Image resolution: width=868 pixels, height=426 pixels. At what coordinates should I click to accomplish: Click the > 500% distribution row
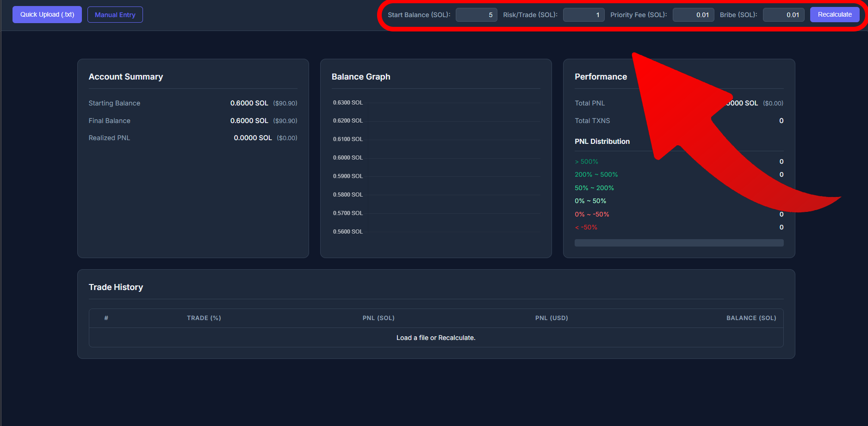pos(679,161)
